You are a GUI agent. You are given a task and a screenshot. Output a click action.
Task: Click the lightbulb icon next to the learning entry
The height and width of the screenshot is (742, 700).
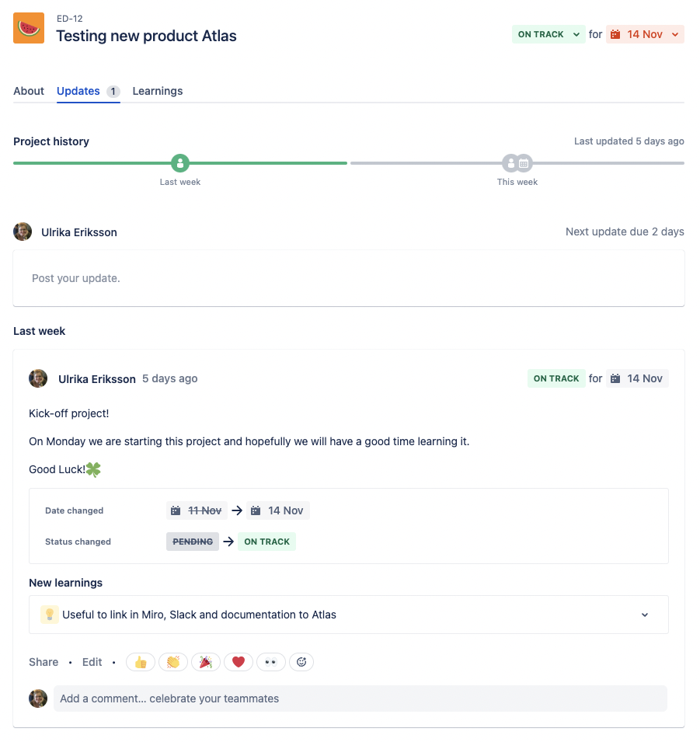[49, 614]
